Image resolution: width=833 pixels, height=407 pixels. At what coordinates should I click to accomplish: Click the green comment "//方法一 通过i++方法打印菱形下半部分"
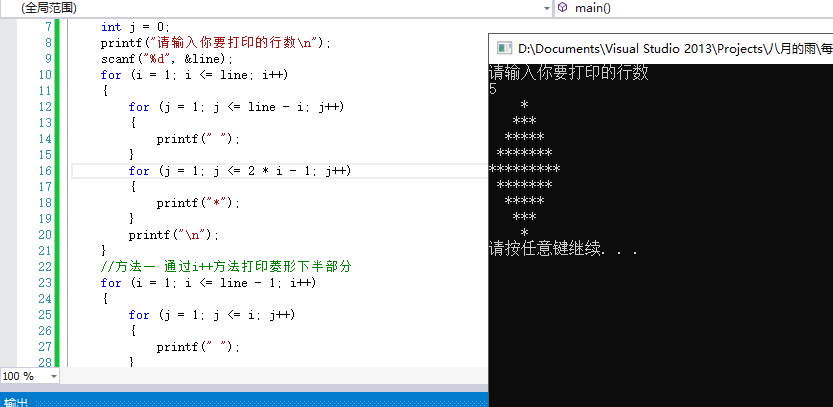point(226,267)
